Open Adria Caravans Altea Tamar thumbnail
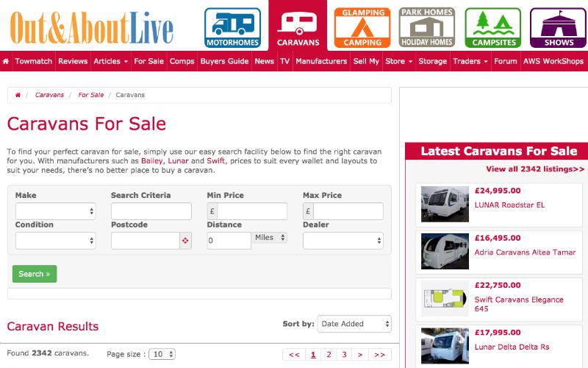The height and width of the screenshot is (368, 588). pyautogui.click(x=445, y=251)
